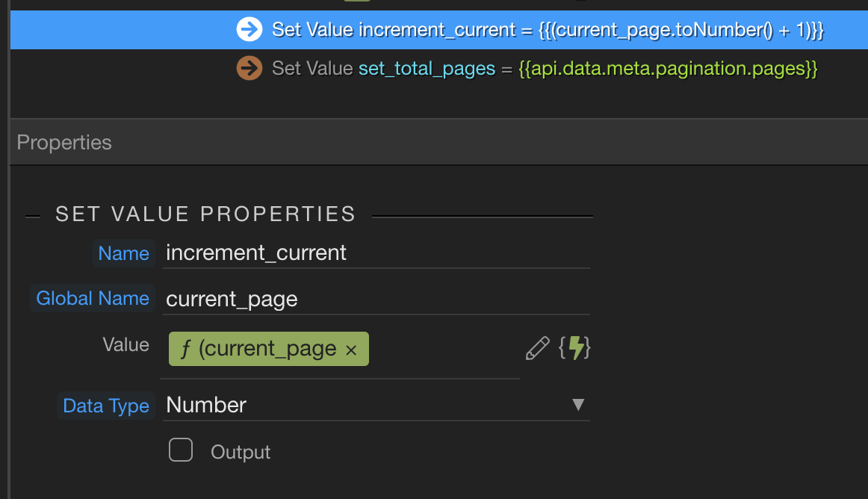
Task: Collapse the Set Value Properties section
Action: click(33, 215)
